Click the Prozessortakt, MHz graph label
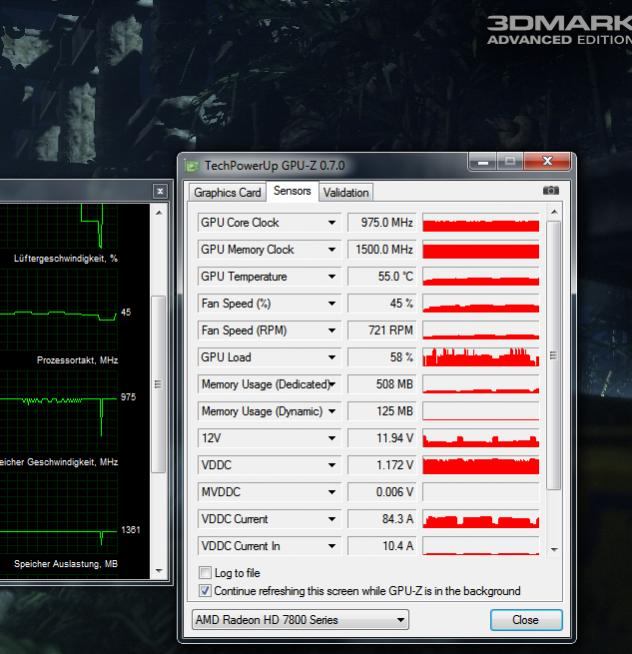 pyautogui.click(x=77, y=360)
